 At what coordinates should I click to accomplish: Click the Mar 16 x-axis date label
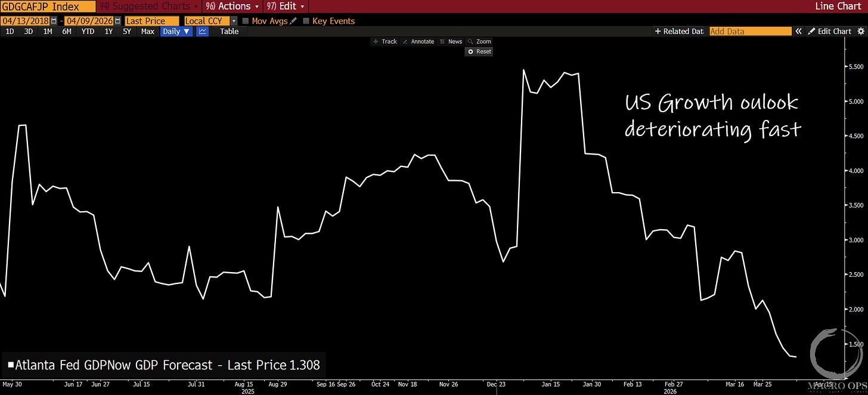click(x=734, y=384)
